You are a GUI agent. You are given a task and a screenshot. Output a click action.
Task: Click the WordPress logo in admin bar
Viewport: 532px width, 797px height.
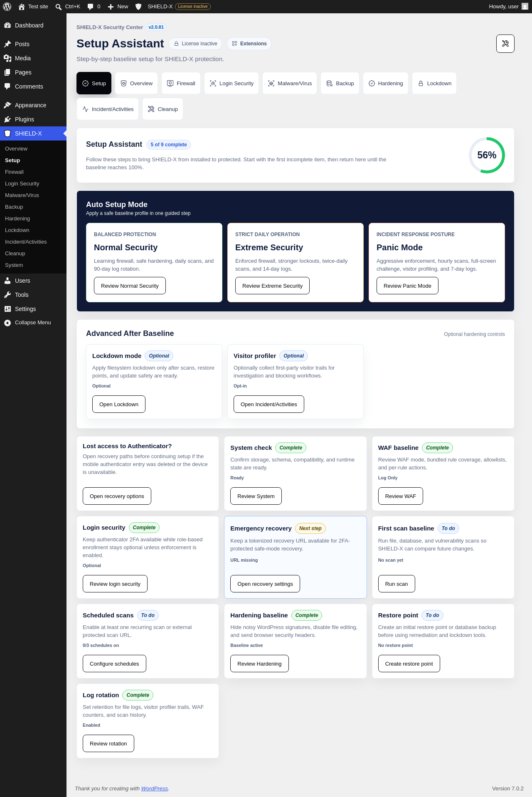point(7,7)
